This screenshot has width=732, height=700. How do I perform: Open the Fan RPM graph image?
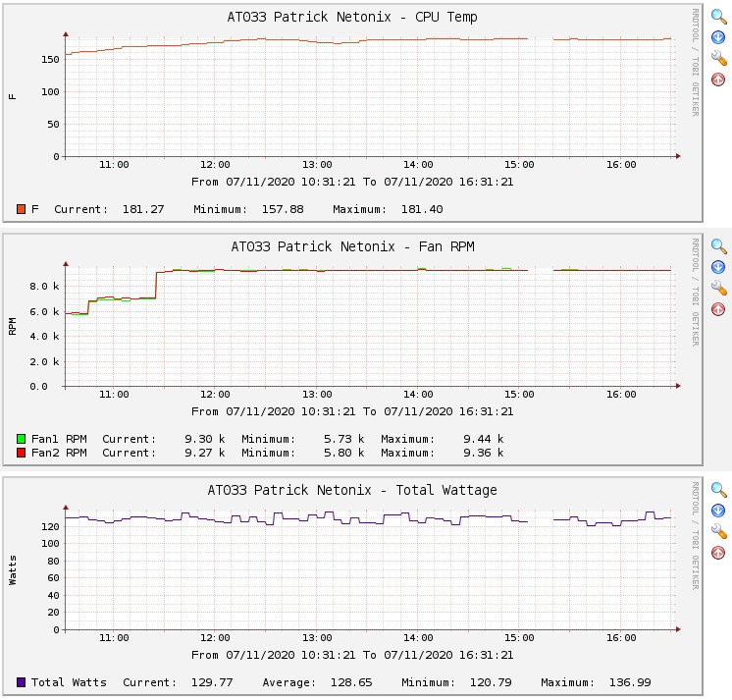point(369,324)
